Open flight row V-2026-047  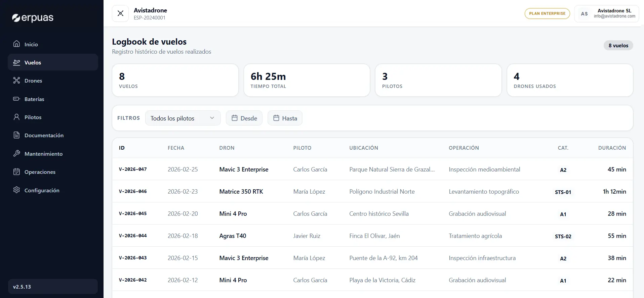(133, 169)
